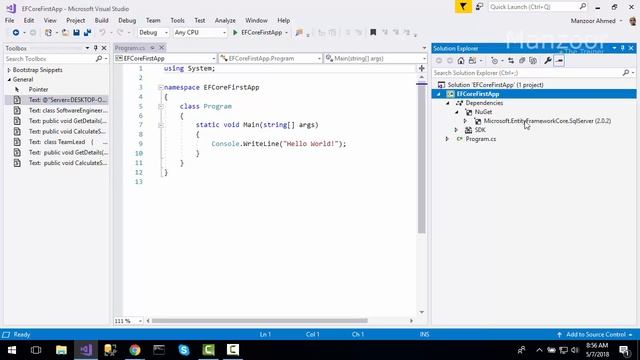Screen dimensions: 640x360
Task: Click the Search Solution Explorer input field
Action: tap(527, 73)
